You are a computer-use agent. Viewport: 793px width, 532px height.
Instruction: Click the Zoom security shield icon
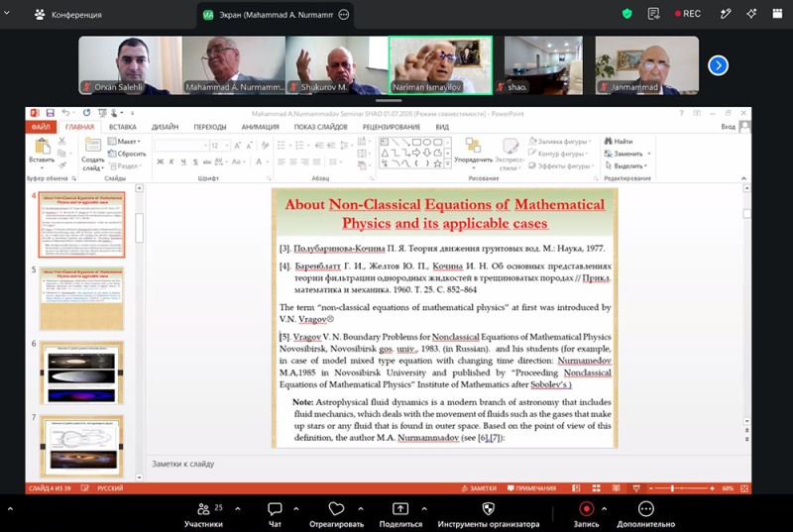click(x=627, y=14)
